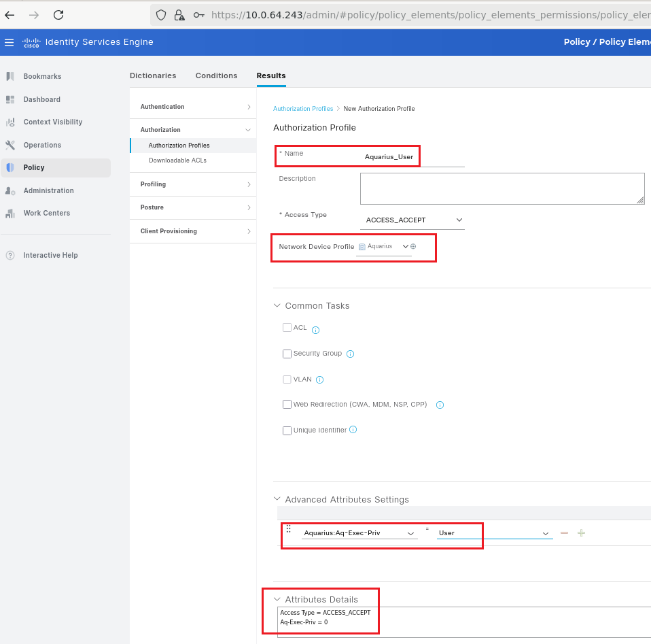Click the padlock security warning icon
The height and width of the screenshot is (644, 651).
(x=179, y=16)
